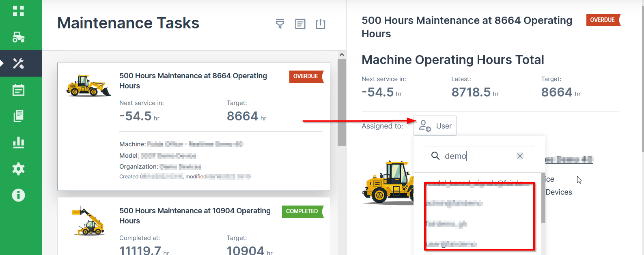
Task: Open the info icon in sidebar
Action: [18, 195]
